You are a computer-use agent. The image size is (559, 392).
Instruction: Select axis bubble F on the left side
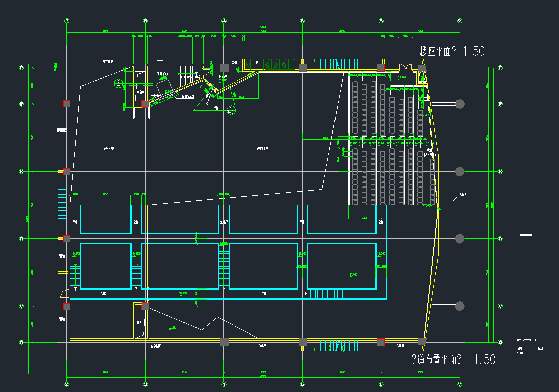tap(21, 104)
